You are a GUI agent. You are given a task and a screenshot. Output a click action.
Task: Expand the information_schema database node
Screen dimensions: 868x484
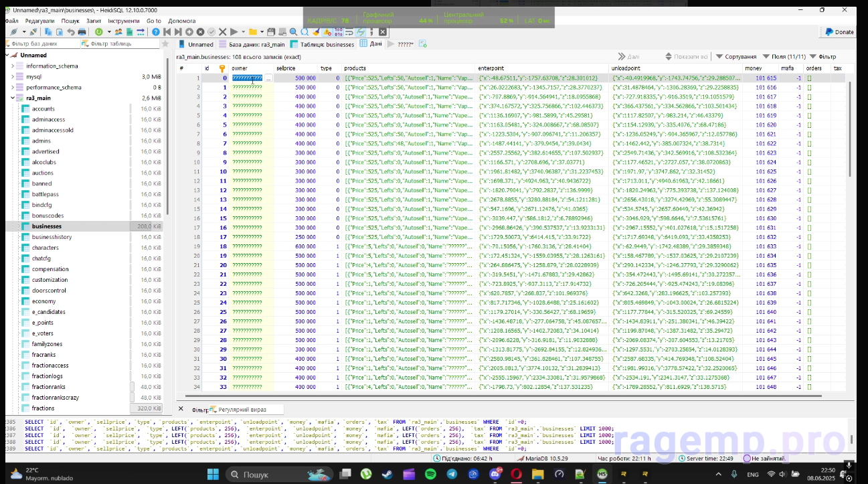(12, 66)
